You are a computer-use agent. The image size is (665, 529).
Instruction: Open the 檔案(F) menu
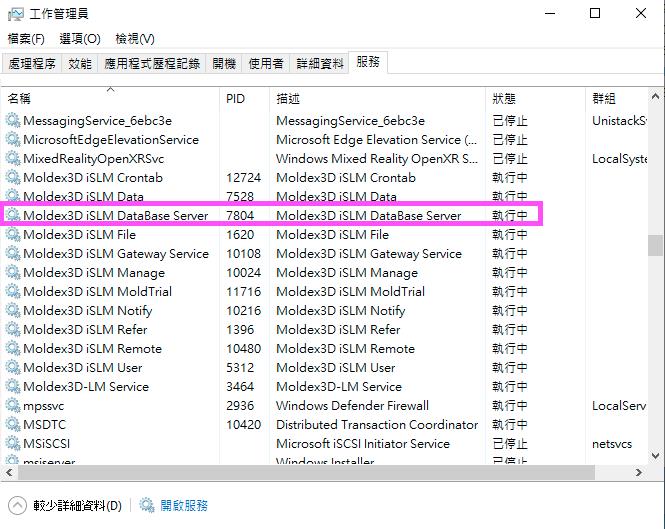tap(26, 39)
